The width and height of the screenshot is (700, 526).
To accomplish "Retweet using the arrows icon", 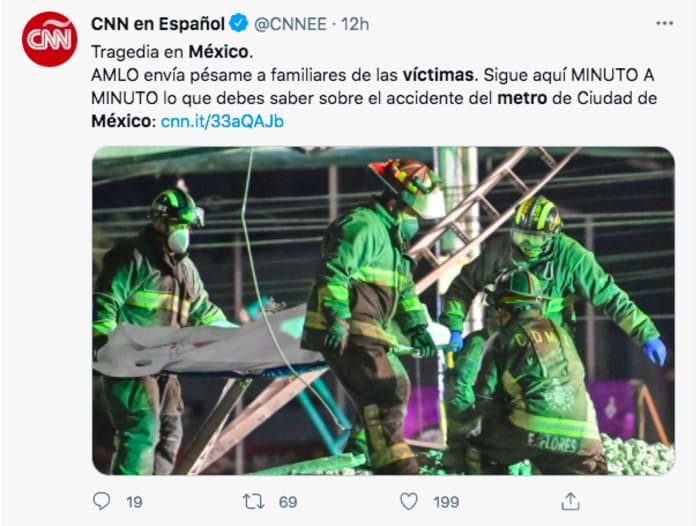I will [253, 501].
